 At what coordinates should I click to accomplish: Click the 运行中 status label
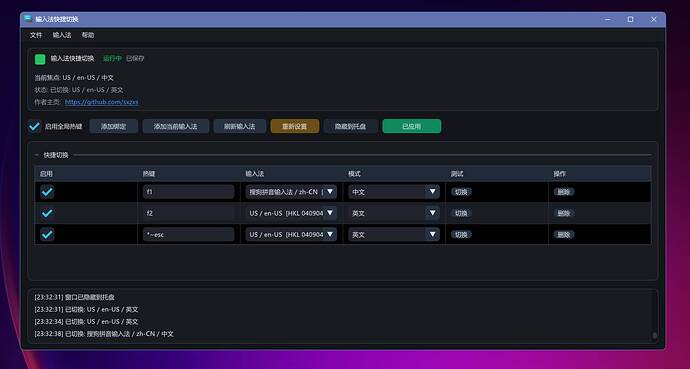[112, 58]
